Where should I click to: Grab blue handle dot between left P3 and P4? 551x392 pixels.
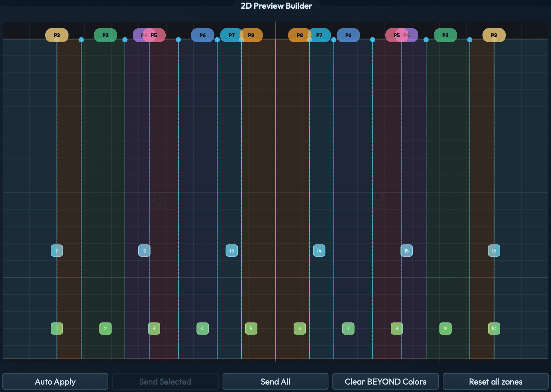pyautogui.click(x=125, y=40)
